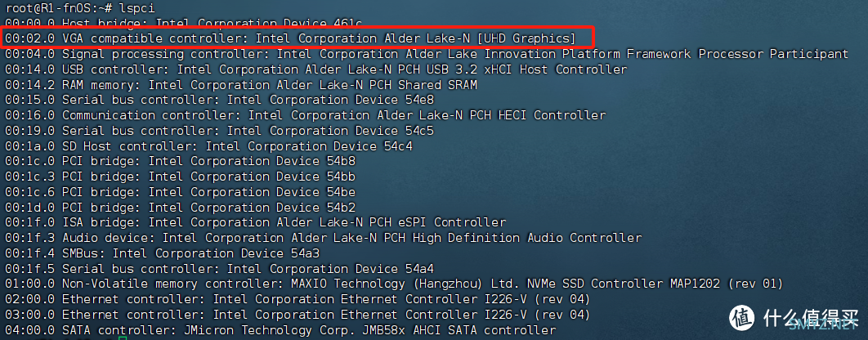The image size is (868, 340).
Task: Click the watermark logo icon at bottom right
Action: click(x=743, y=319)
